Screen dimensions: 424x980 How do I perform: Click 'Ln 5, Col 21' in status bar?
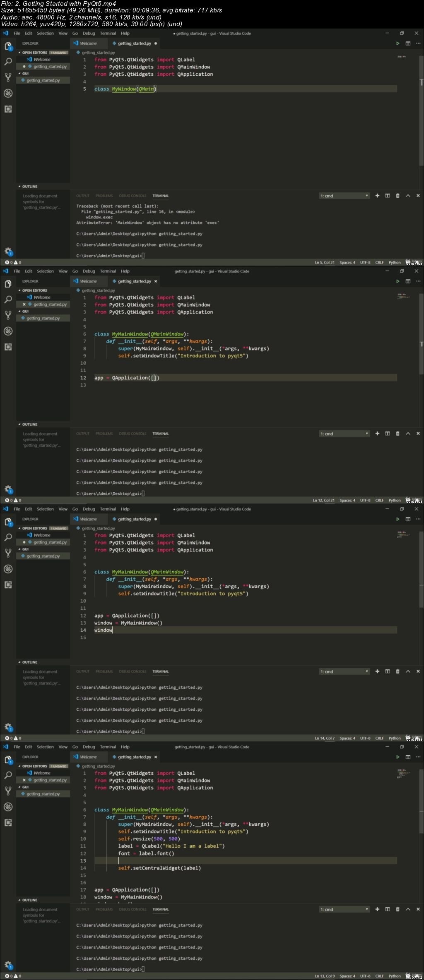(x=325, y=263)
